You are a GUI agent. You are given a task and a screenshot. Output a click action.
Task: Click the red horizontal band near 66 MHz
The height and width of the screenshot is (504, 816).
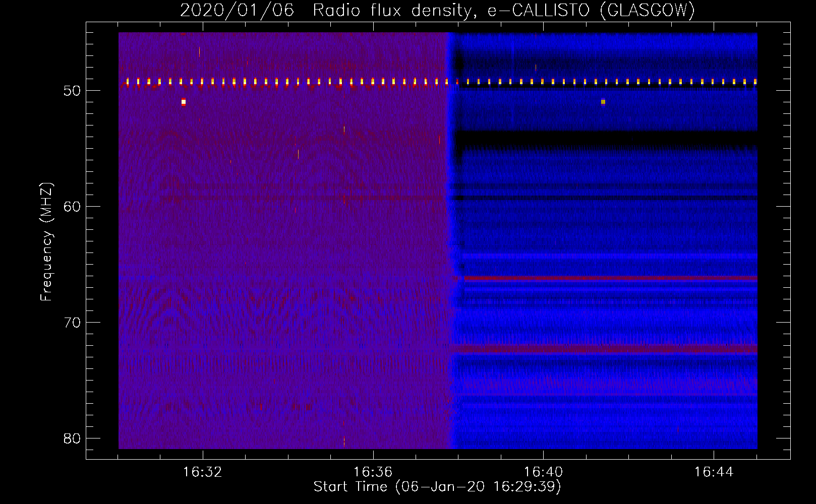point(611,278)
